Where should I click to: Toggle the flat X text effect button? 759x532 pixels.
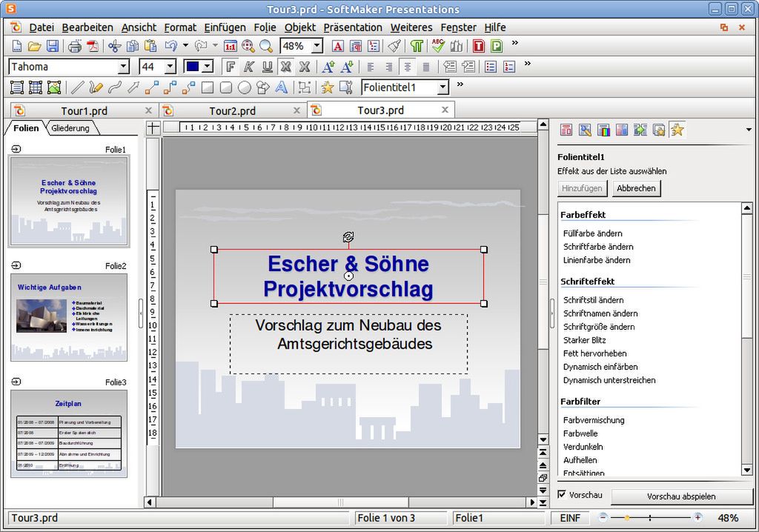coord(305,67)
